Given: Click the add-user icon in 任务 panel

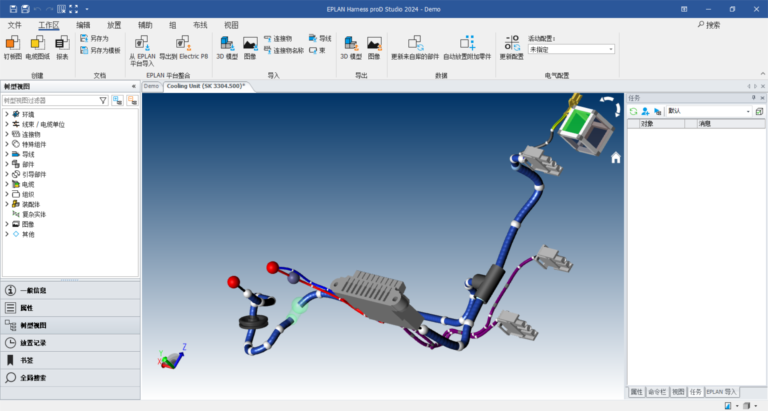Looking at the screenshot, I should [x=645, y=111].
